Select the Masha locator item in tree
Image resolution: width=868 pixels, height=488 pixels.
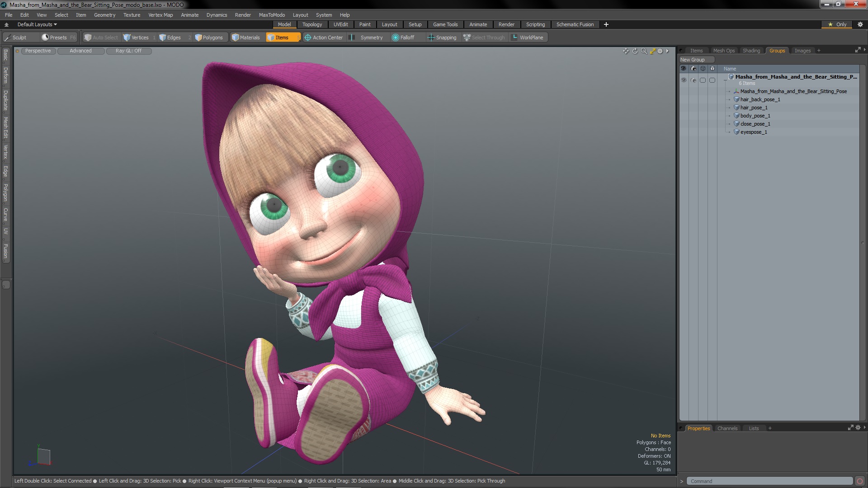(x=793, y=91)
